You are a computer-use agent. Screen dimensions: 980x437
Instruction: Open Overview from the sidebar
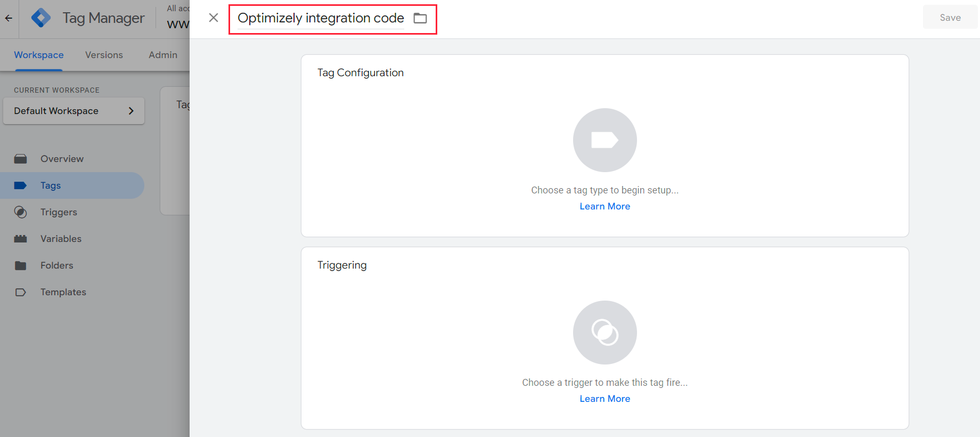[62, 159]
